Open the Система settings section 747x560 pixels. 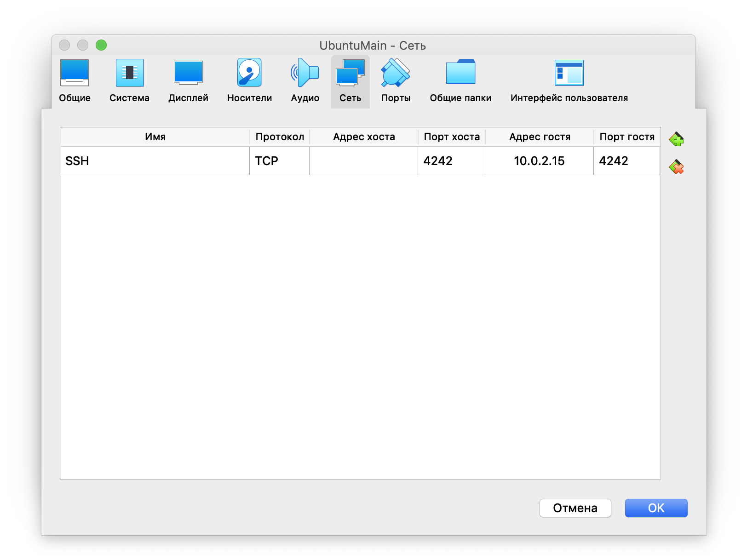129,81
